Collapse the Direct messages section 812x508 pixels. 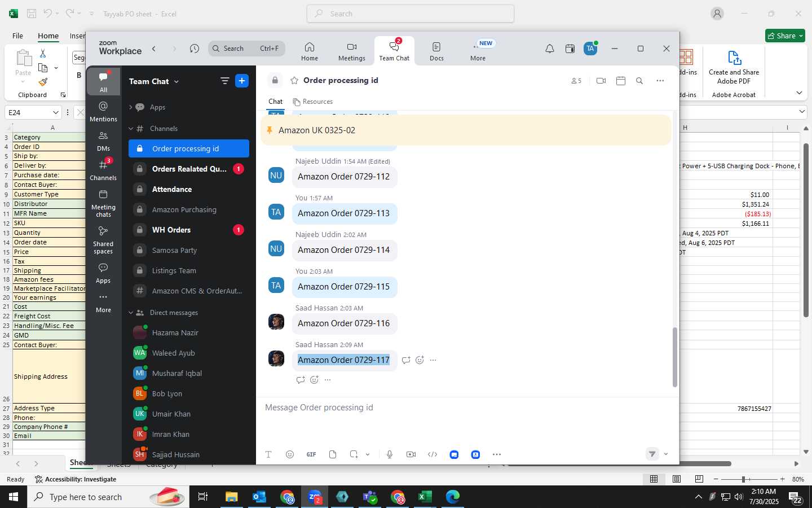click(x=131, y=313)
